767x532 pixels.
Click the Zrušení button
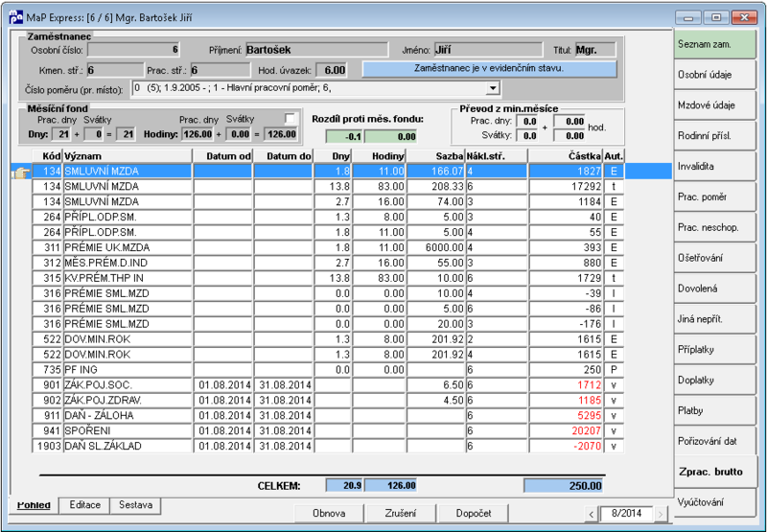tap(401, 514)
